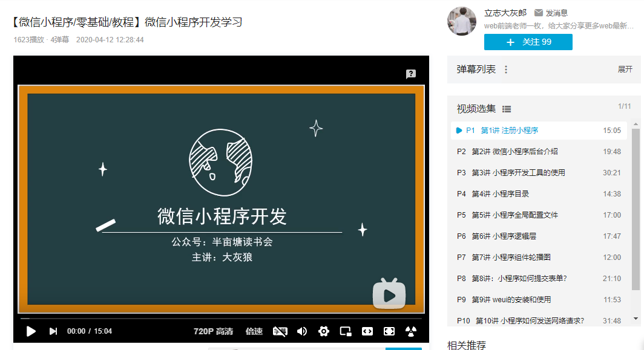
Task: Skip to next episode button
Action: pyautogui.click(x=53, y=331)
